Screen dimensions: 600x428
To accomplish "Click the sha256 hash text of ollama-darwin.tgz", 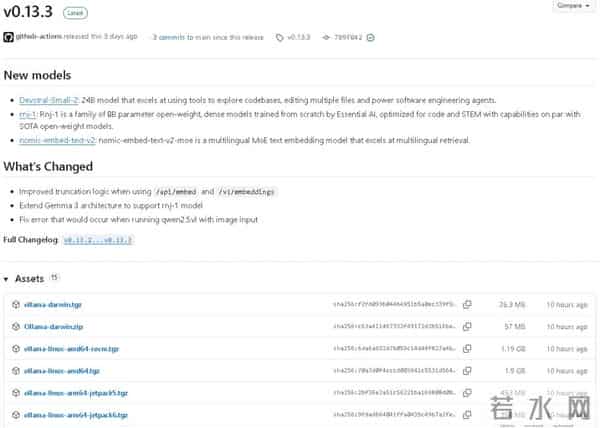I will pyautogui.click(x=395, y=304).
